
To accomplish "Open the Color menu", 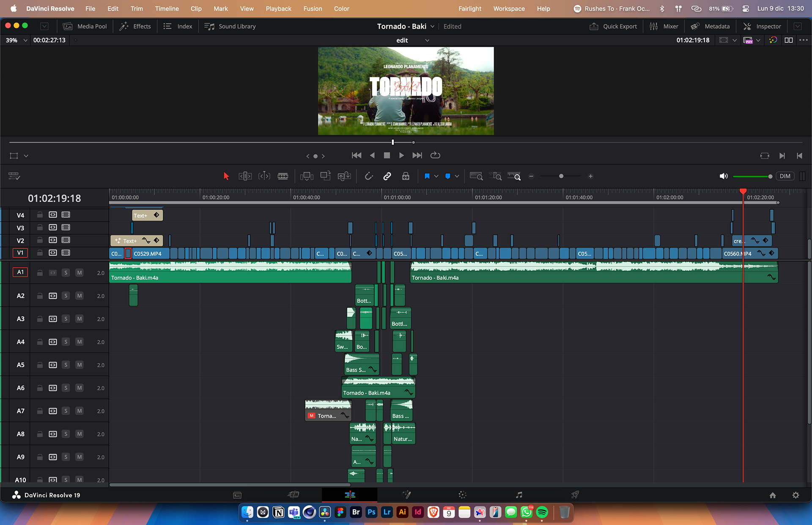I will [x=341, y=8].
